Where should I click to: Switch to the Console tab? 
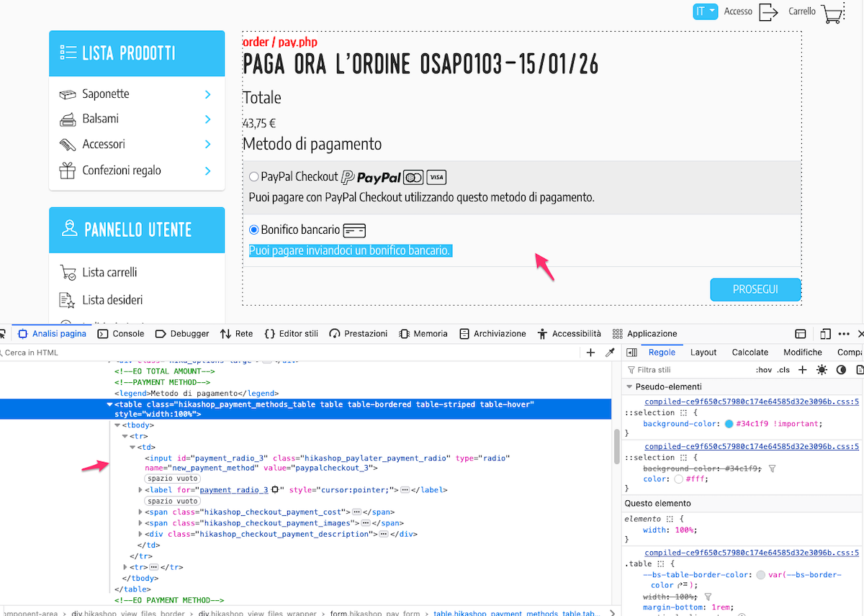coord(121,334)
